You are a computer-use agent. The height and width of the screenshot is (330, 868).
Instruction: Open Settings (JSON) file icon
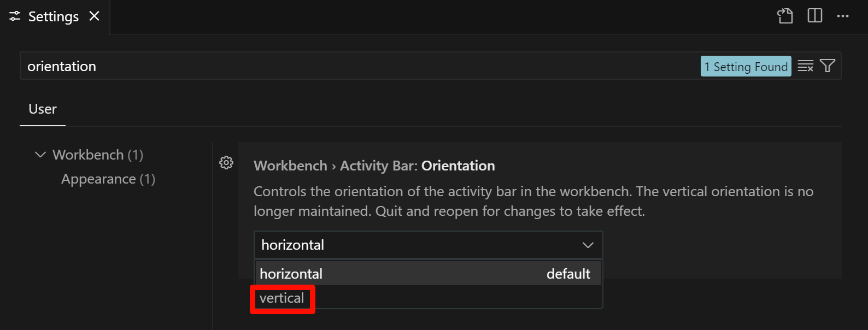tap(785, 16)
